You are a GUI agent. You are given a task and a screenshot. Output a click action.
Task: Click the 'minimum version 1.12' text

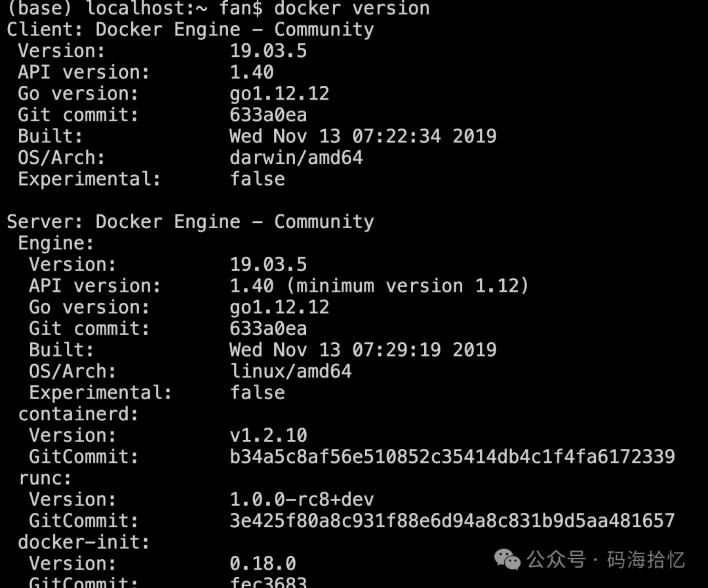coord(407,286)
